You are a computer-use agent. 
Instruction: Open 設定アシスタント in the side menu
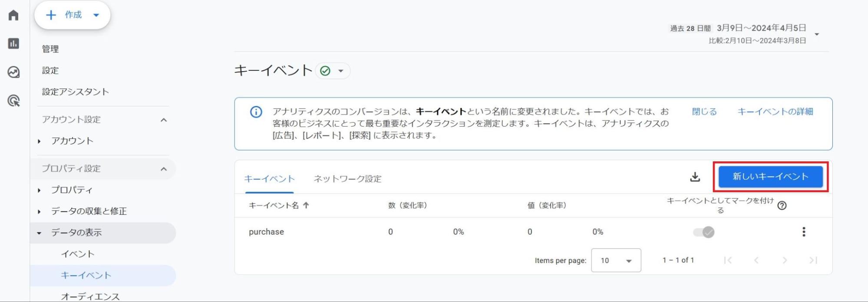point(76,92)
